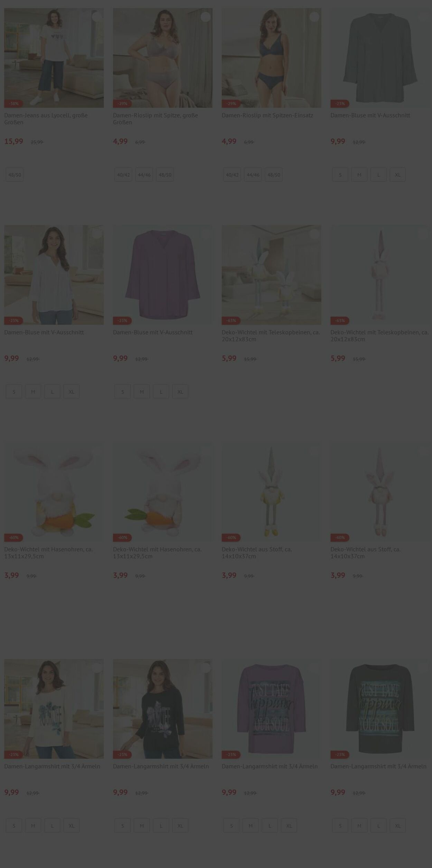The height and width of the screenshot is (868, 432).
Task: Open the yellow Deko-Wichtel aus Stoff image
Action: [271, 492]
